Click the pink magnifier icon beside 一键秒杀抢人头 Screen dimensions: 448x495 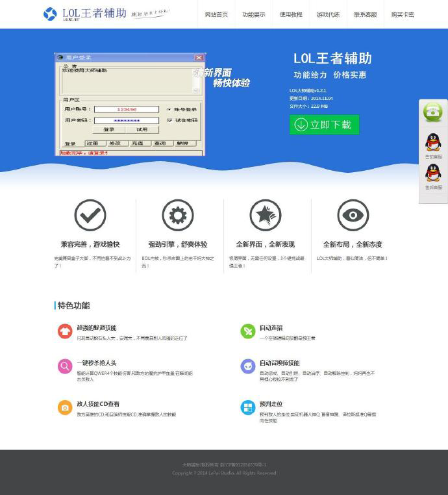65,366
